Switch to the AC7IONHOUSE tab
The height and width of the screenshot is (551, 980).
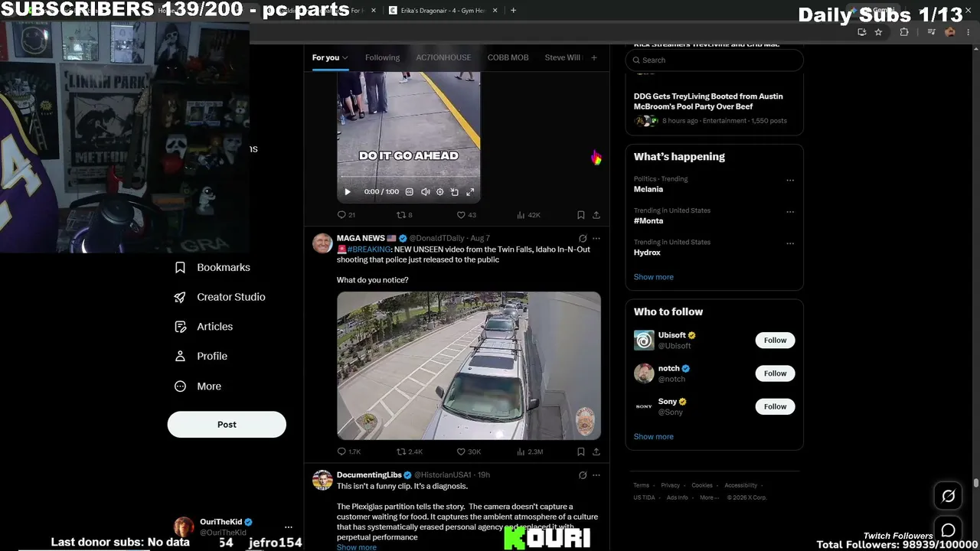click(x=443, y=57)
